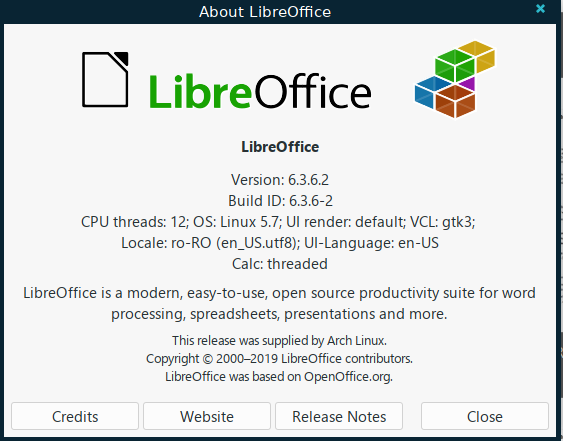Click the green Libre wordmark text
This screenshot has height=441, width=563.
[200, 91]
